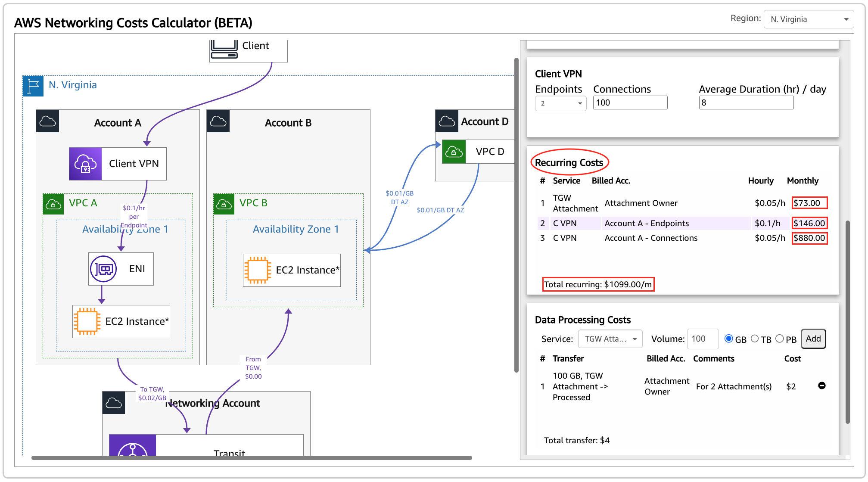Expand the Endpoints count dropdown

coord(560,103)
